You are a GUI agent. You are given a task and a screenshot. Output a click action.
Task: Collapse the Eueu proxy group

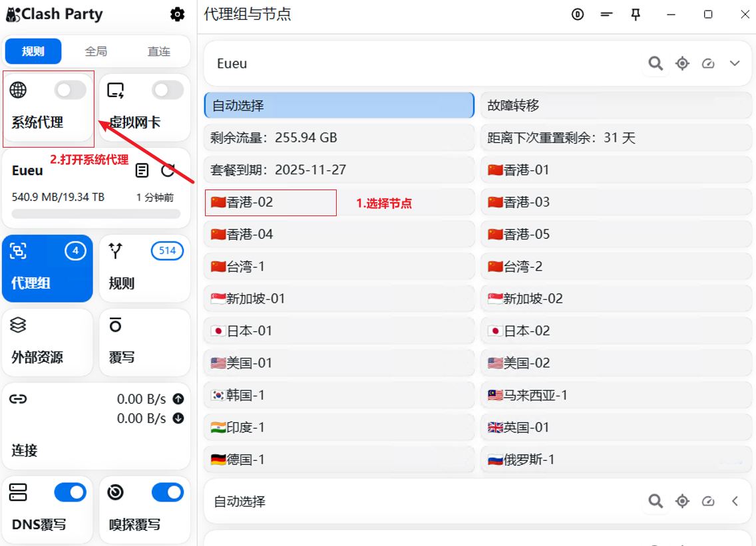735,63
